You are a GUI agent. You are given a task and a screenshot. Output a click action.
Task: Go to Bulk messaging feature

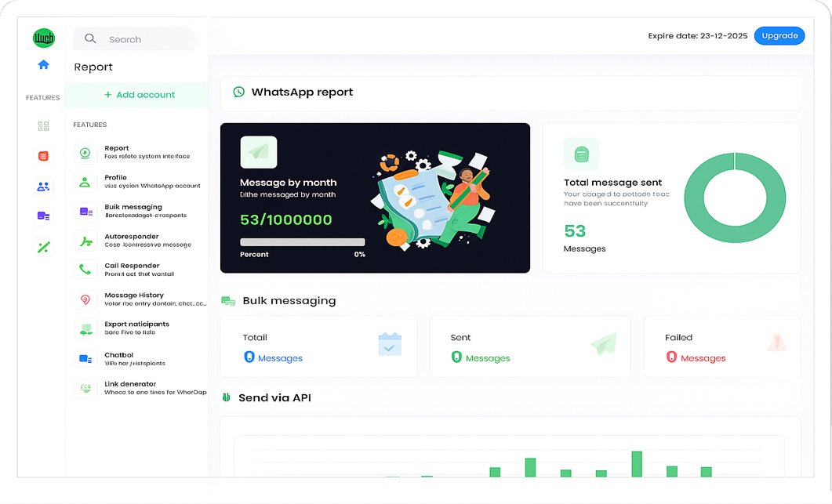(133, 207)
